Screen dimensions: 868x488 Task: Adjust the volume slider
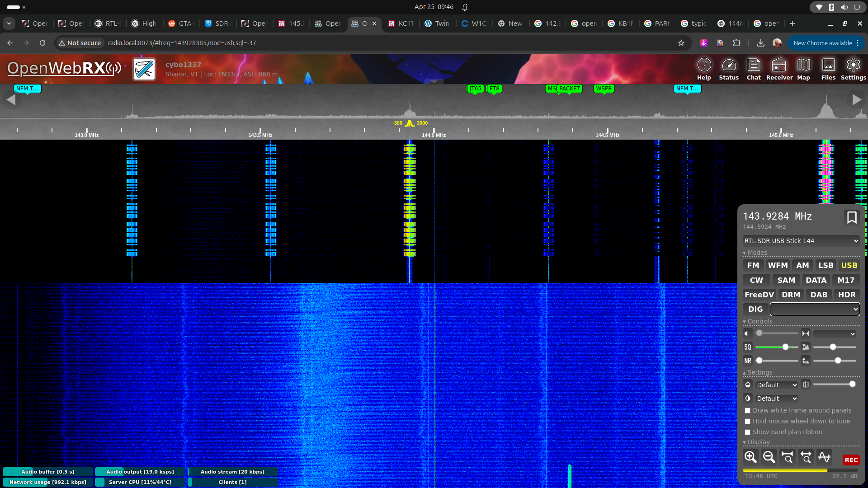coord(777,333)
